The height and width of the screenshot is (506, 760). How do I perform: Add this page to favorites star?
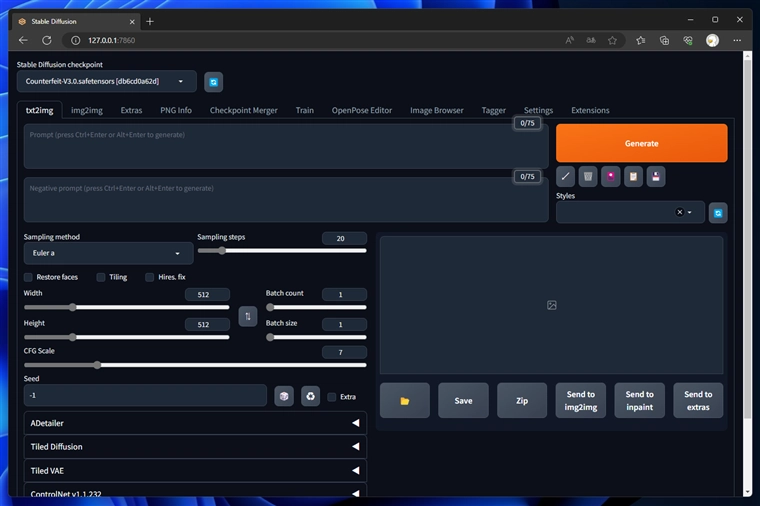612,40
